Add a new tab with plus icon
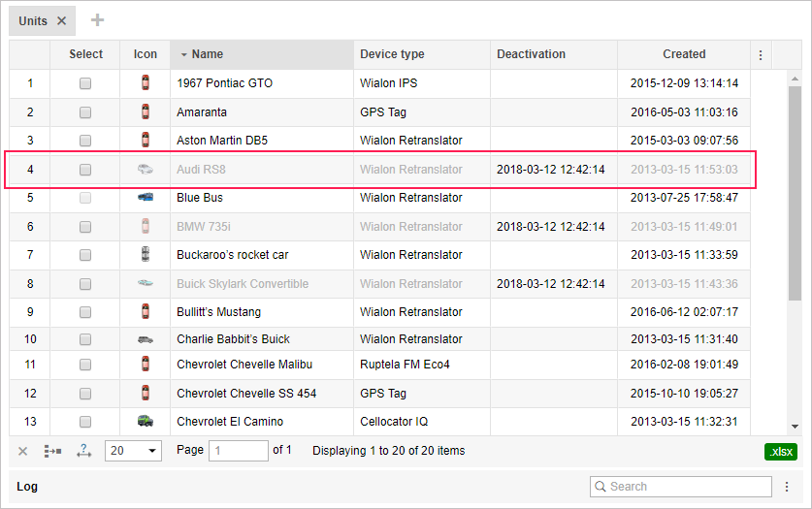This screenshot has width=812, height=509. (97, 20)
